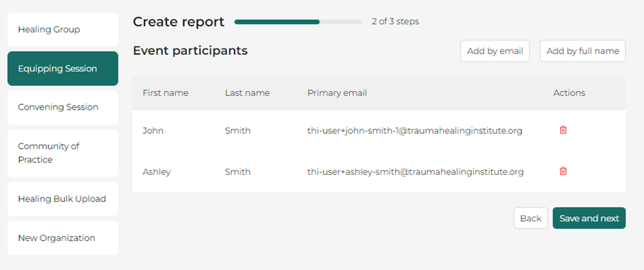Screen dimensions: 644x270
Task: Open the Healing Group section
Action: point(63,30)
